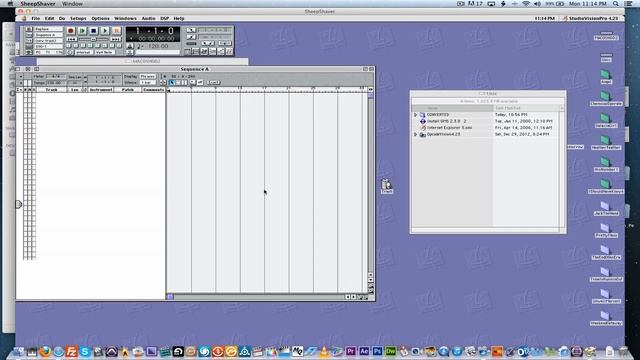Click the transport shuttle slider thumb
The image size is (640, 360).
tap(93, 39)
